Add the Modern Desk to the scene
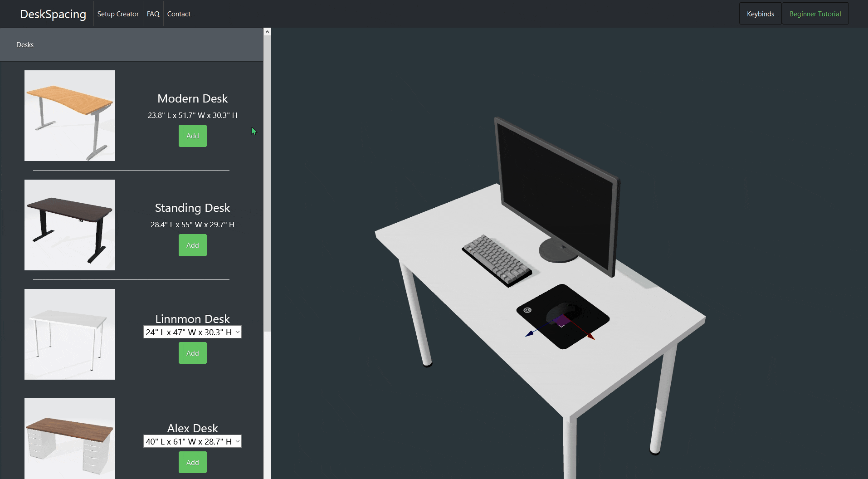Screen dimensions: 868x479 (192, 136)
